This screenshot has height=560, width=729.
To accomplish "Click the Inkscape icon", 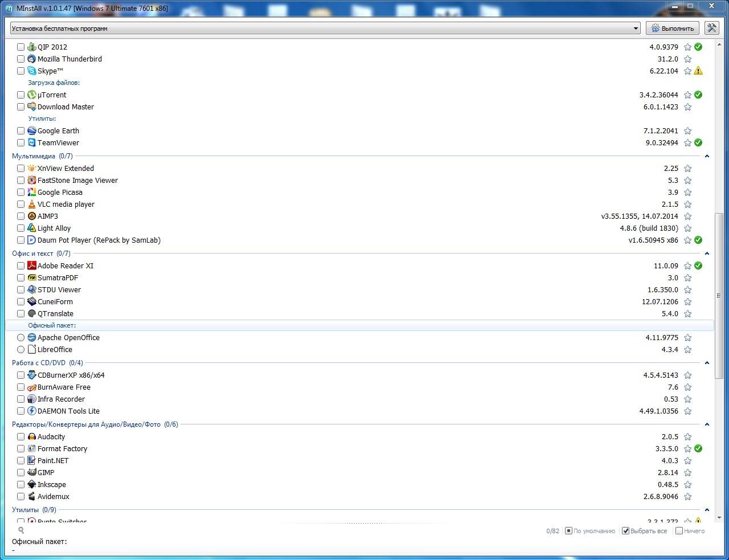I will point(32,484).
